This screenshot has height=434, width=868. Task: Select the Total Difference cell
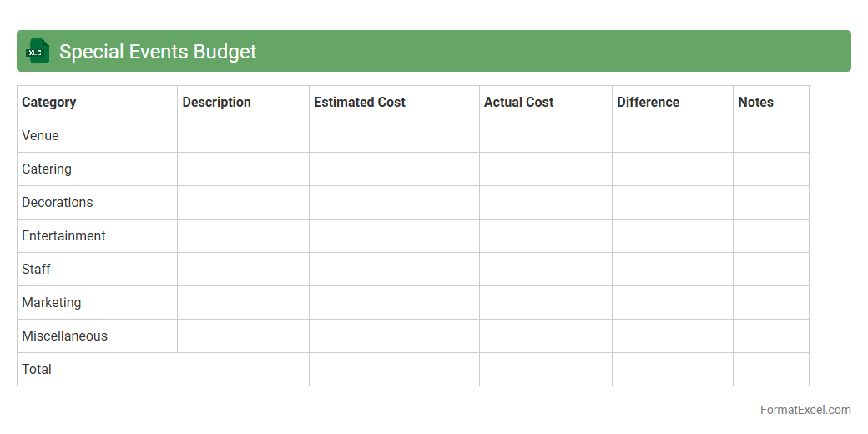[673, 370]
